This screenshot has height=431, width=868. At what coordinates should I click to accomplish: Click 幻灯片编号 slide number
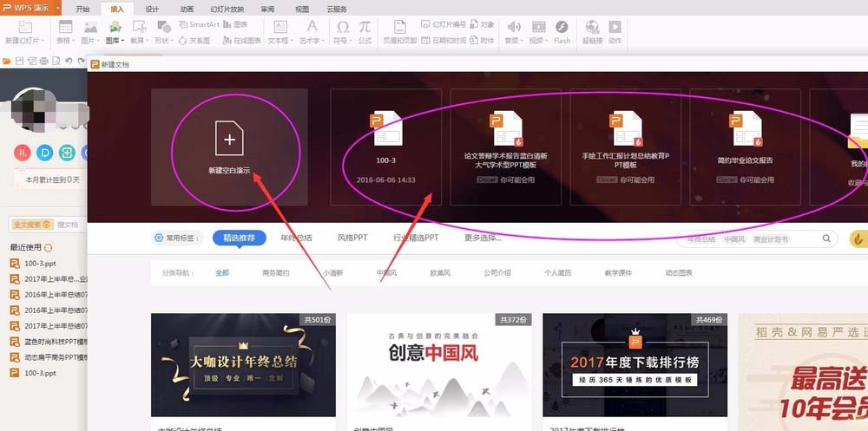[x=444, y=24]
